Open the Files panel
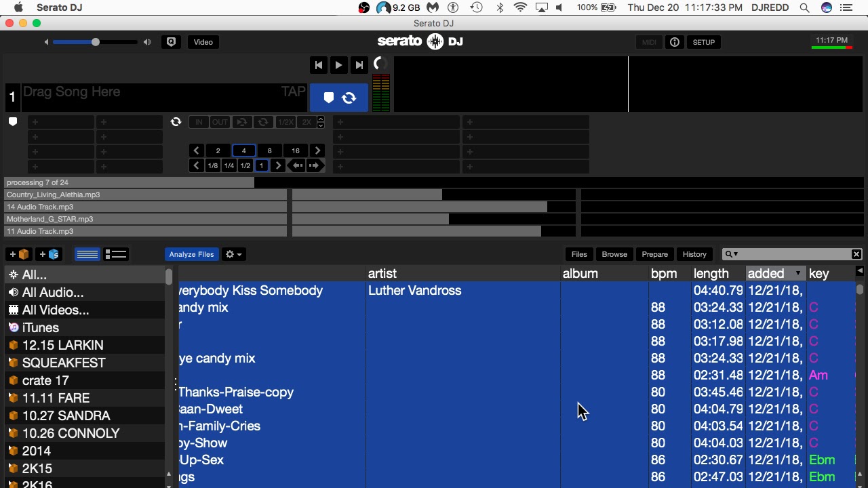The image size is (868, 488). [579, 254]
